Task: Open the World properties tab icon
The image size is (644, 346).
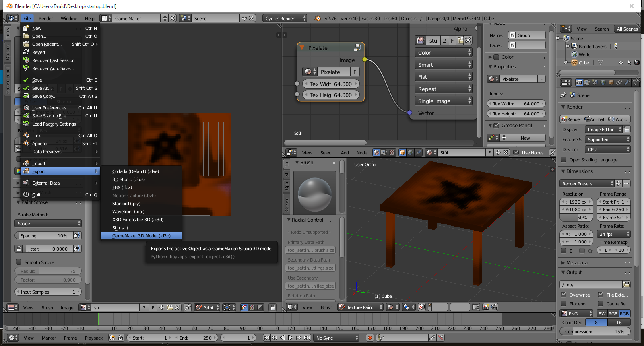Action: pyautogui.click(x=603, y=82)
